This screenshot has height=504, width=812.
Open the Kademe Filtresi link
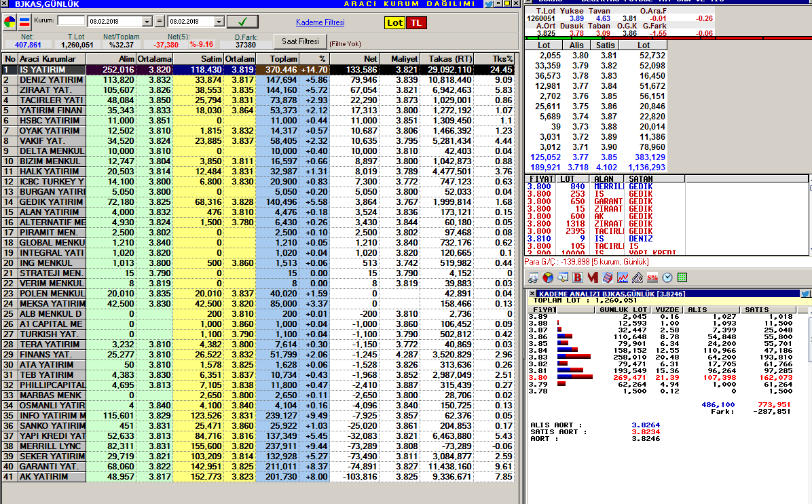tap(320, 22)
